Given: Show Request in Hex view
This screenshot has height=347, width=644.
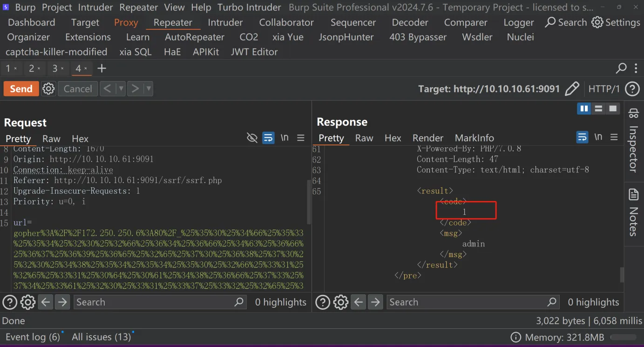Looking at the screenshot, I should coord(80,138).
